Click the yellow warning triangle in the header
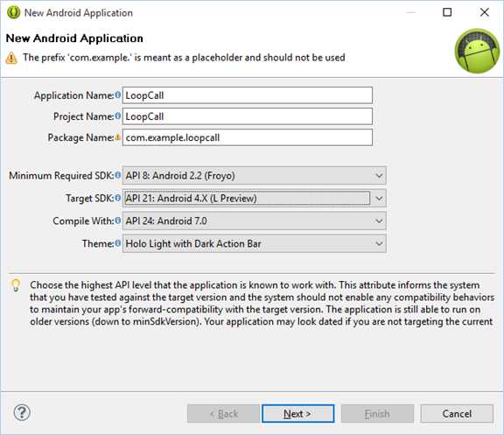This screenshot has width=504, height=435. pyautogui.click(x=11, y=58)
